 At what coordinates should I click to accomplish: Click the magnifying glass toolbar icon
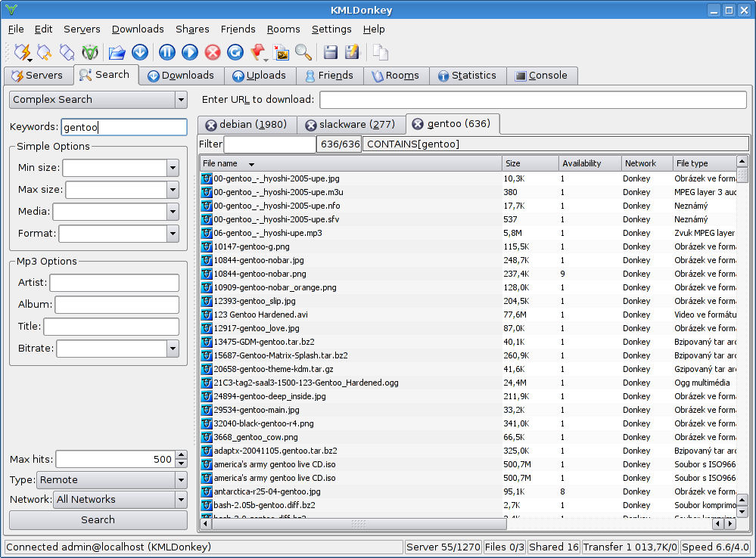tap(303, 52)
